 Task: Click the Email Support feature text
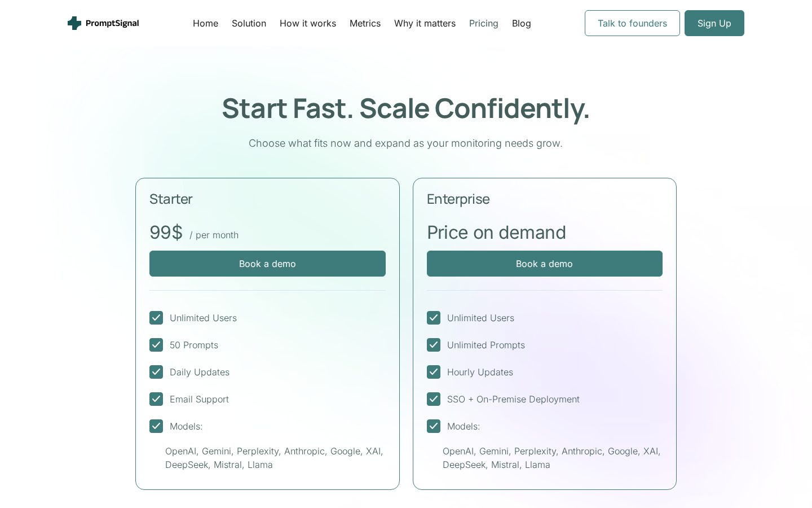[199, 399]
